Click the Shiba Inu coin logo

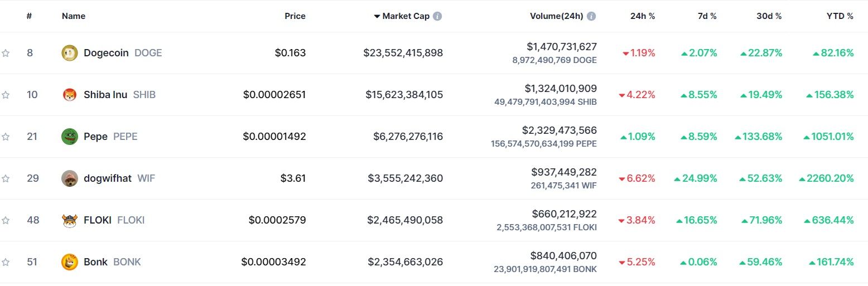pos(70,95)
